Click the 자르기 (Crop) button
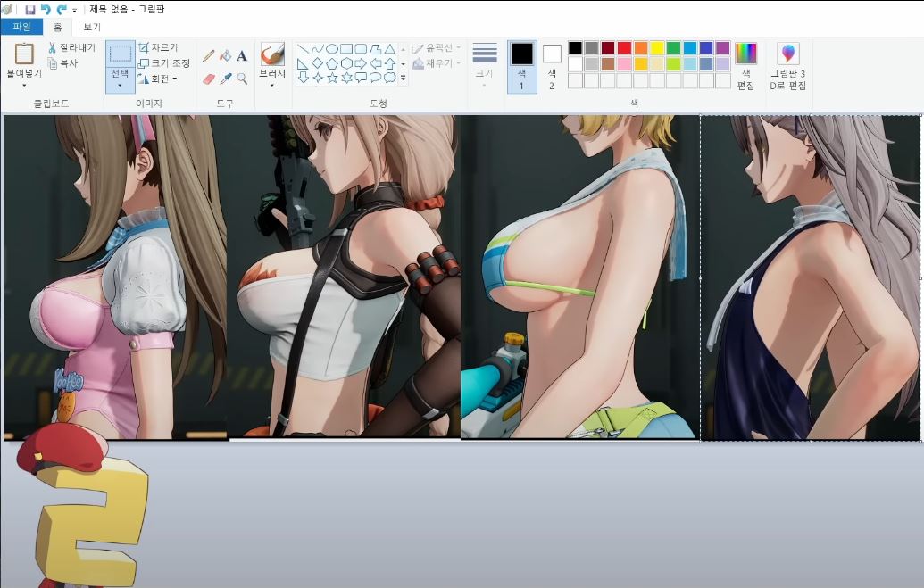Screen dimensions: 924x588 (158, 48)
